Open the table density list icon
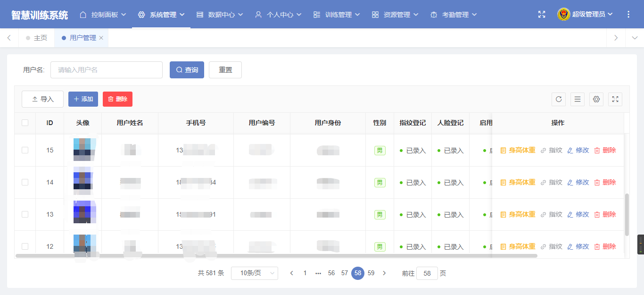The height and width of the screenshot is (295, 644). pos(578,99)
